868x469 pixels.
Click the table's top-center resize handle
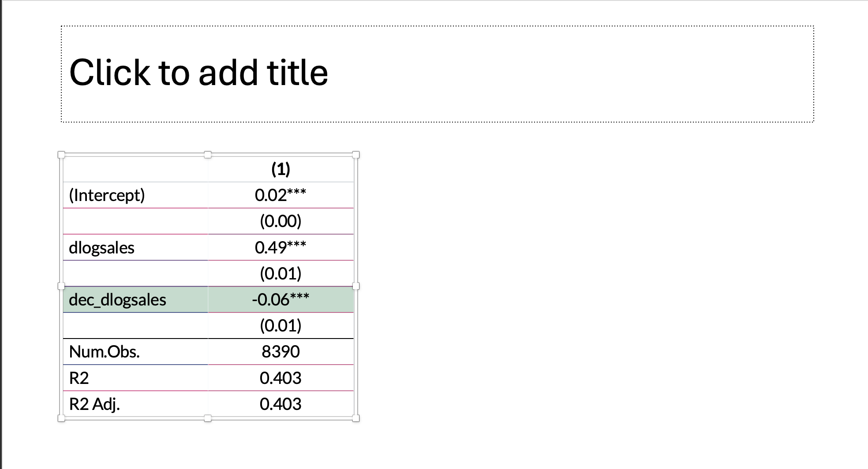coord(208,155)
